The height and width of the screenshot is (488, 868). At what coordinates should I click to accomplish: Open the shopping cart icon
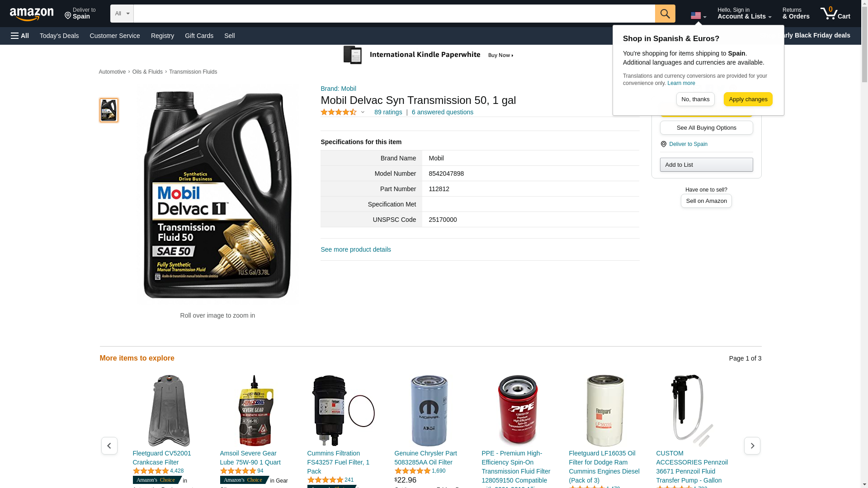(835, 14)
